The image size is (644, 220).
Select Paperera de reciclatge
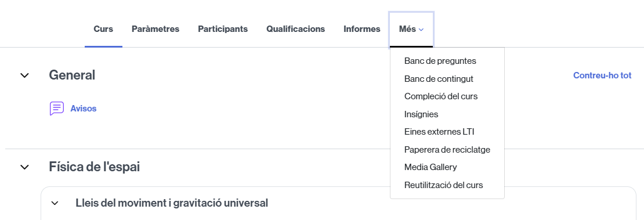447,150
